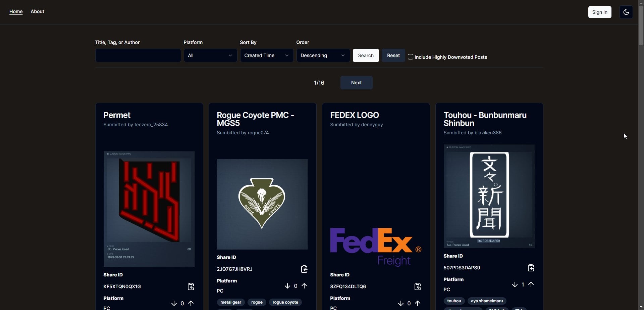Open the About nav link
The width and height of the screenshot is (644, 310).
click(x=38, y=11)
